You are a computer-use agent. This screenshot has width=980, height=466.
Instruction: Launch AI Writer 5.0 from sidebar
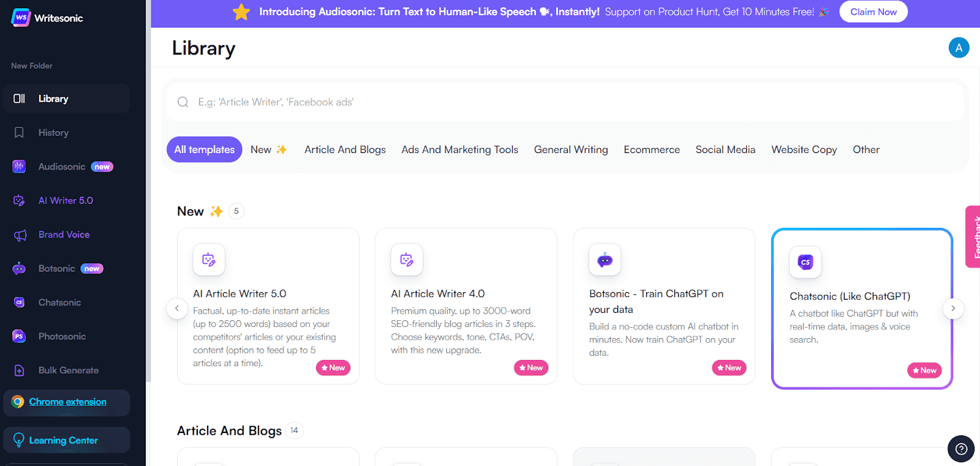click(66, 201)
